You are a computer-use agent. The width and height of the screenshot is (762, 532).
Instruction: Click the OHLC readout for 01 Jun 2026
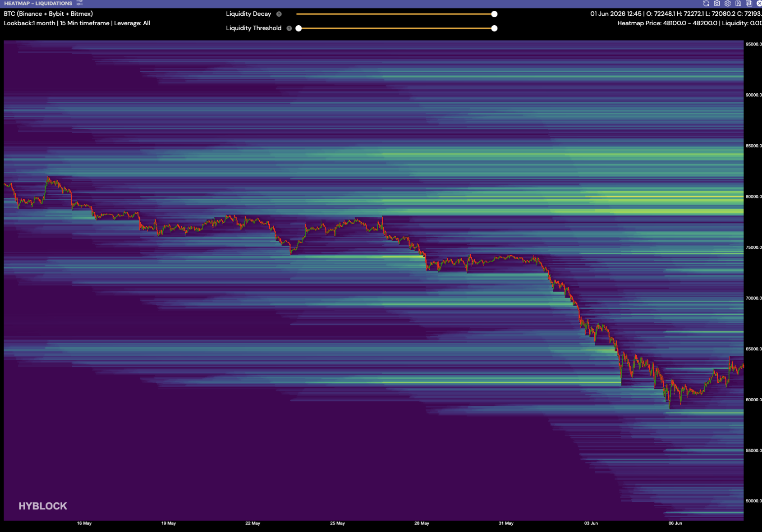coord(676,14)
